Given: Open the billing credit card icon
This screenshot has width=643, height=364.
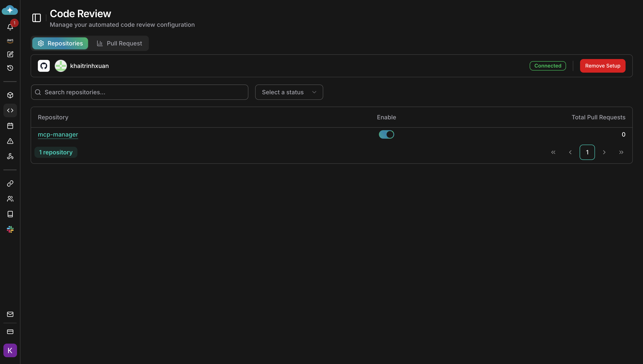Looking at the screenshot, I should (x=10, y=332).
